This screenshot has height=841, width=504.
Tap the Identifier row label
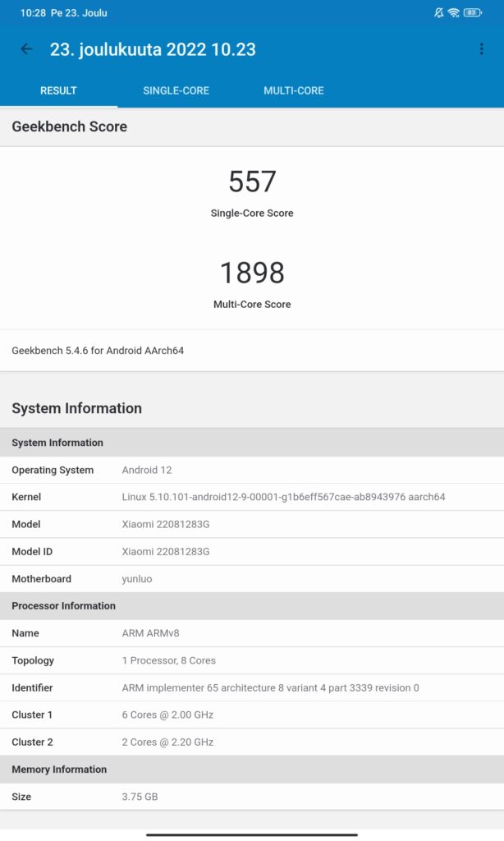click(32, 687)
